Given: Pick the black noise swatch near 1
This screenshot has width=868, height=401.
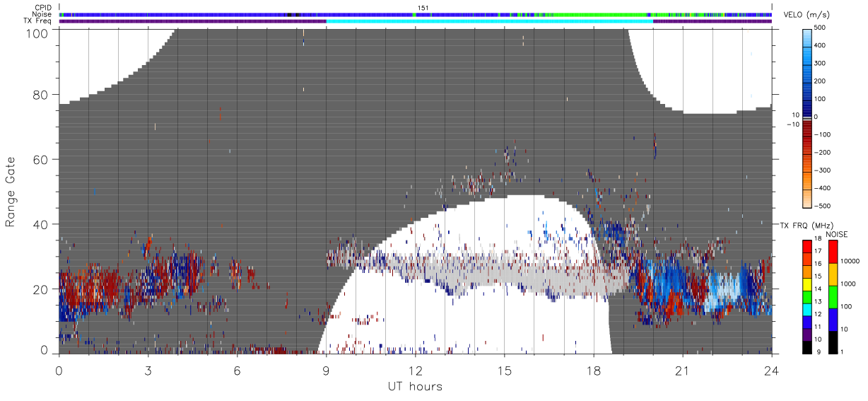Looking at the screenshot, I should click(833, 342).
